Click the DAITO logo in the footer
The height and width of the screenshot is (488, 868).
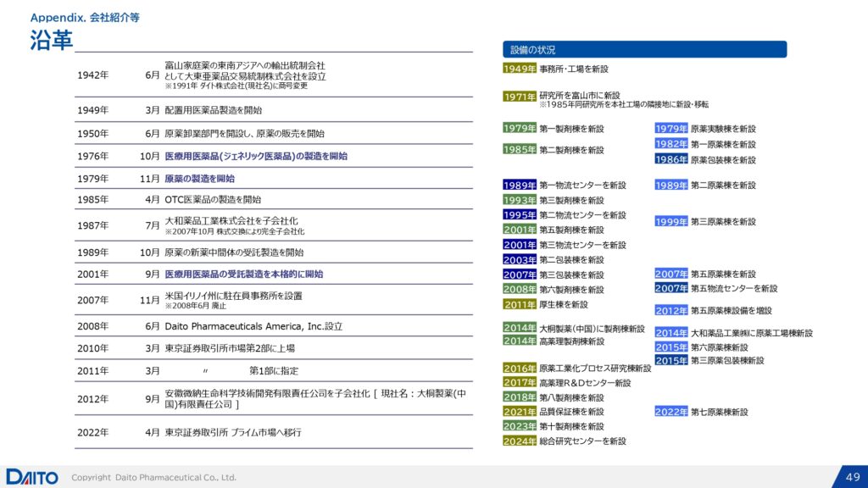click(32, 477)
